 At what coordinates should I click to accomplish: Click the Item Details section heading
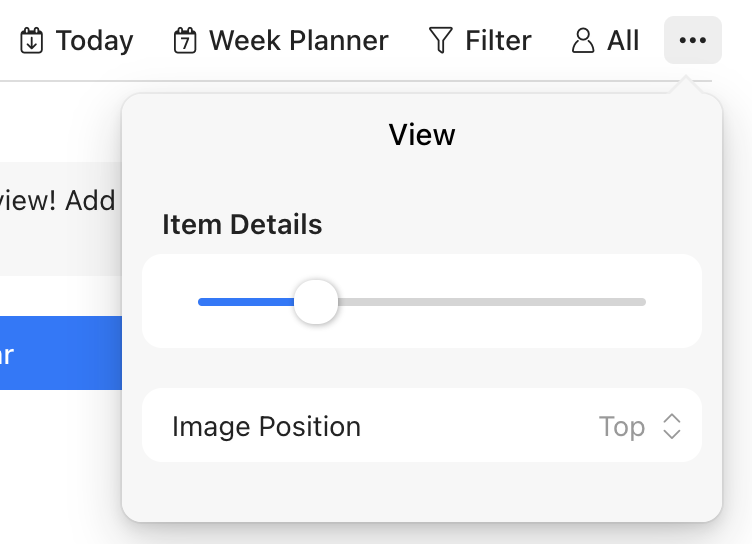[x=242, y=225]
